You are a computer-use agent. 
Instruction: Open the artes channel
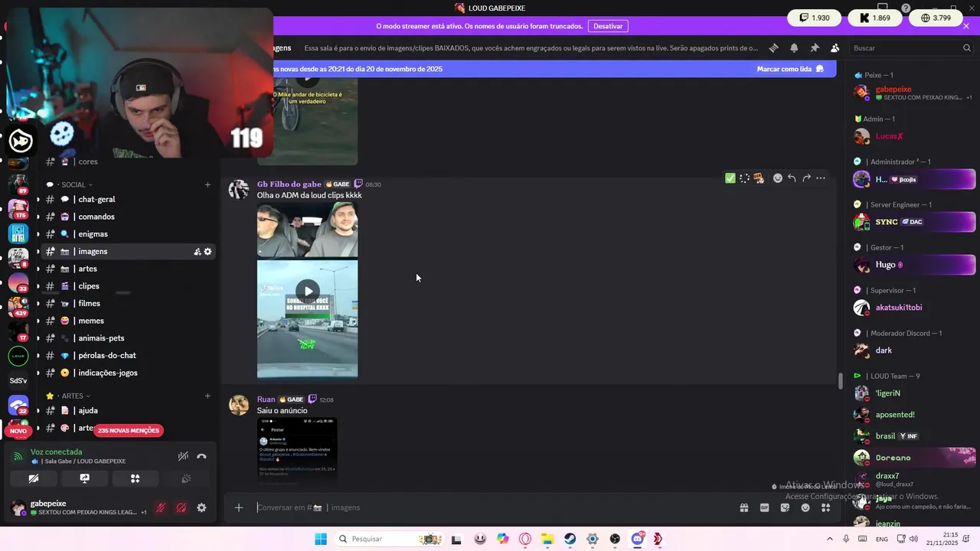[129, 269]
